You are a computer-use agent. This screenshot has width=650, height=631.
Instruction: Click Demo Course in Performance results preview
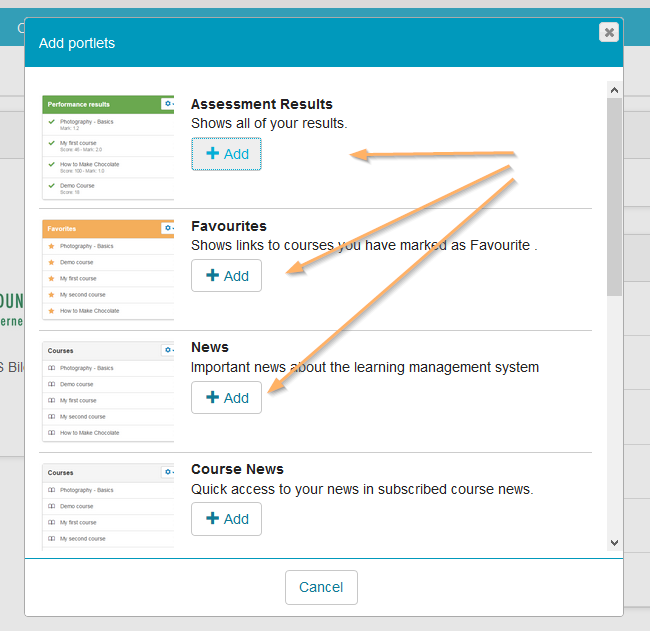pyautogui.click(x=78, y=186)
